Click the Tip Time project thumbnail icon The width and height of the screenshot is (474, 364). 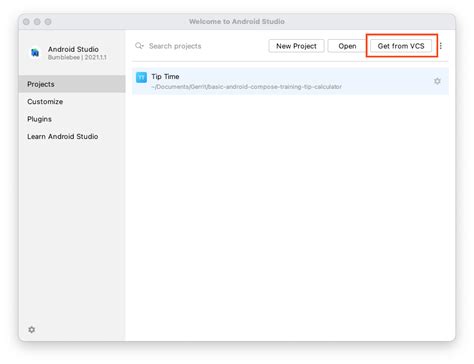click(141, 77)
